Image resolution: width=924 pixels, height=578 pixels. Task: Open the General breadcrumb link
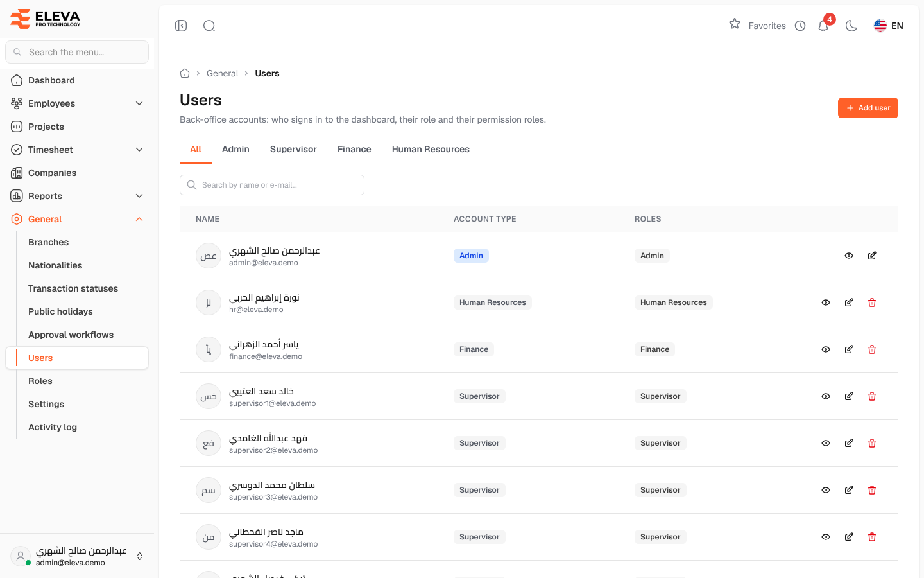pyautogui.click(x=222, y=73)
